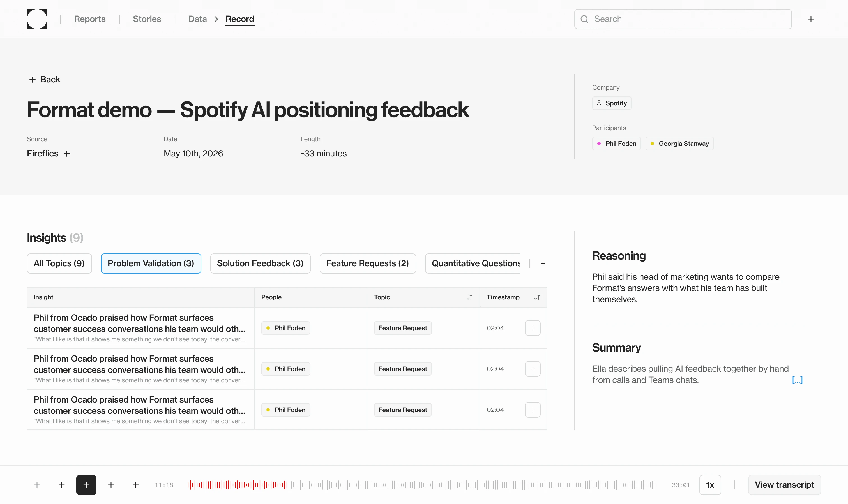Viewport: 848px width, 504px height.
Task: Show All Topics (9) insights
Action: tap(59, 263)
